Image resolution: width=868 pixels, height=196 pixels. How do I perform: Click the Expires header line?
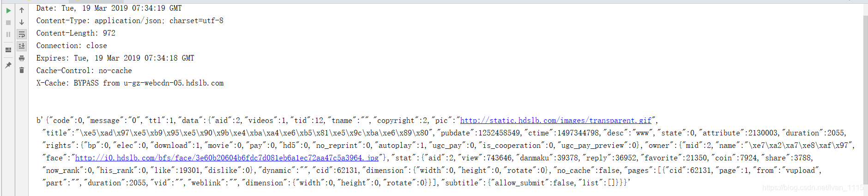click(115, 58)
